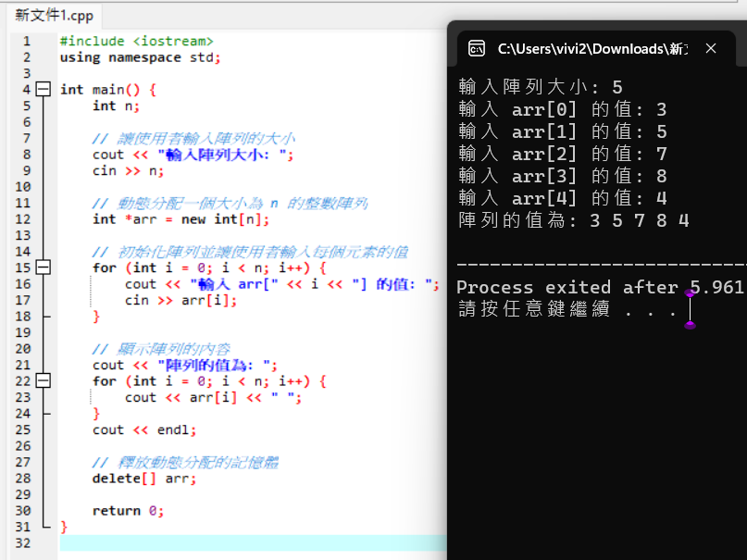Click the for loop header on line 15
Screen dimensions: 747x560
pos(209,268)
